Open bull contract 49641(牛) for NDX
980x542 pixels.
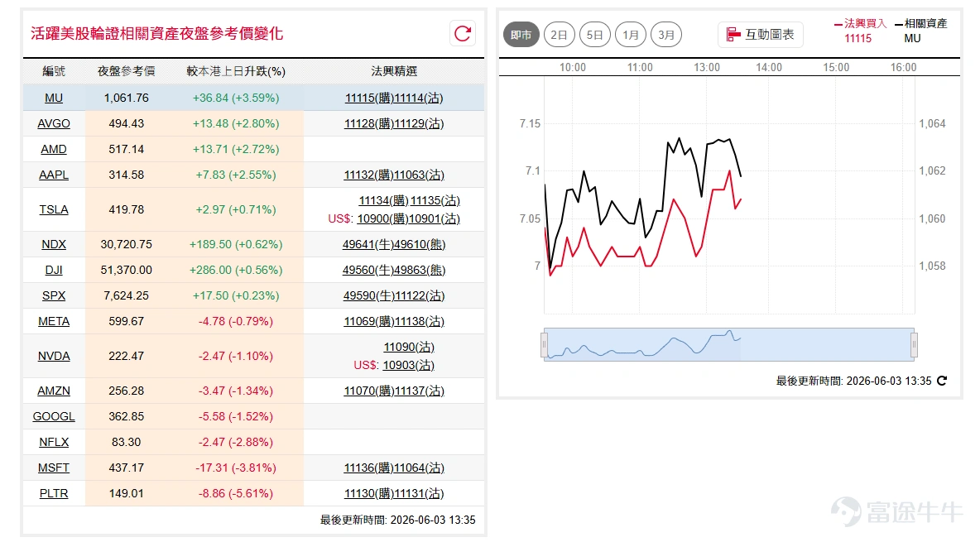click(368, 244)
